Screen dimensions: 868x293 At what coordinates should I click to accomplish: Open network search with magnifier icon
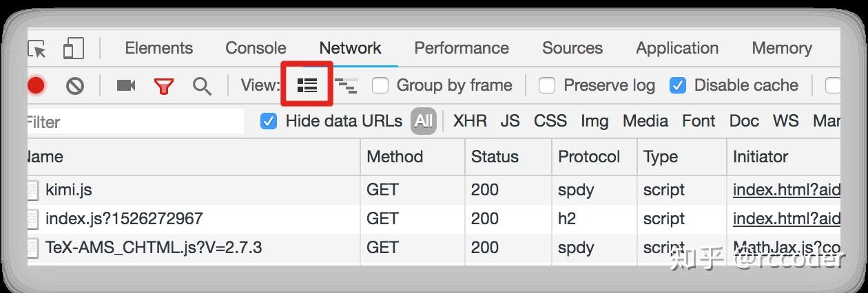tap(202, 85)
